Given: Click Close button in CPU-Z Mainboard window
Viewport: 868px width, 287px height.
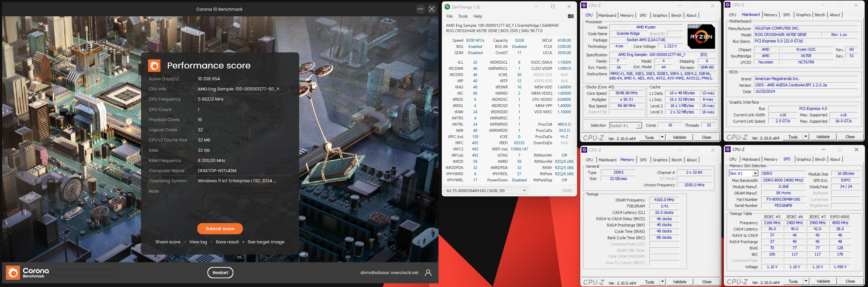Looking at the screenshot, I should 850,137.
